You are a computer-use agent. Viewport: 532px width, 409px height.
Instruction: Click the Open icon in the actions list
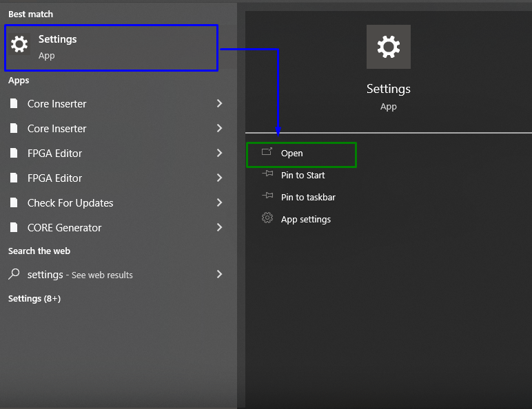(x=267, y=151)
